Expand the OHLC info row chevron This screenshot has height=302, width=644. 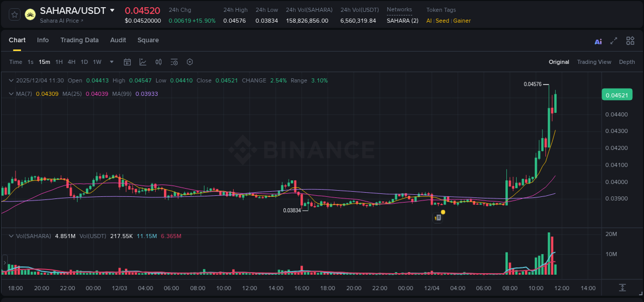point(11,80)
